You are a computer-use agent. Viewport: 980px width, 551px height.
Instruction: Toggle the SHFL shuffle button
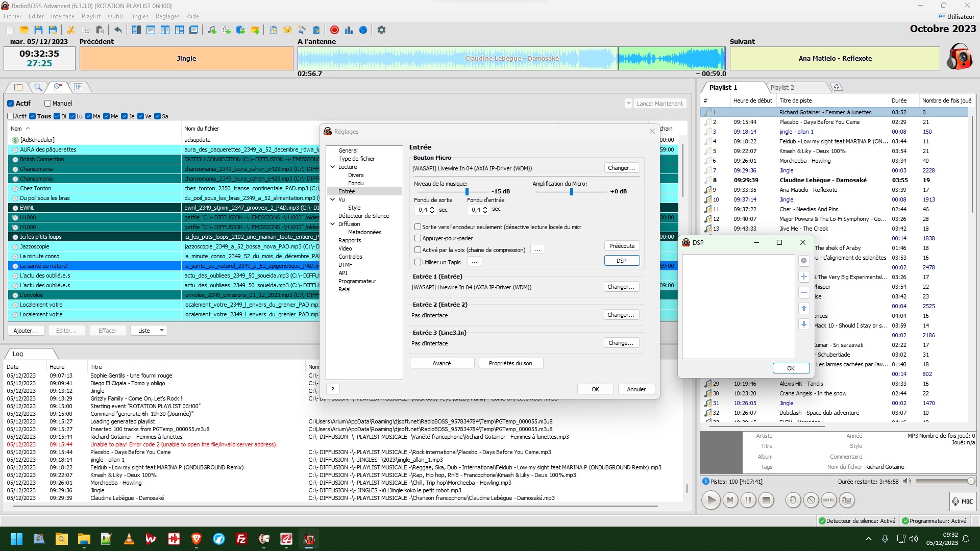click(x=828, y=500)
